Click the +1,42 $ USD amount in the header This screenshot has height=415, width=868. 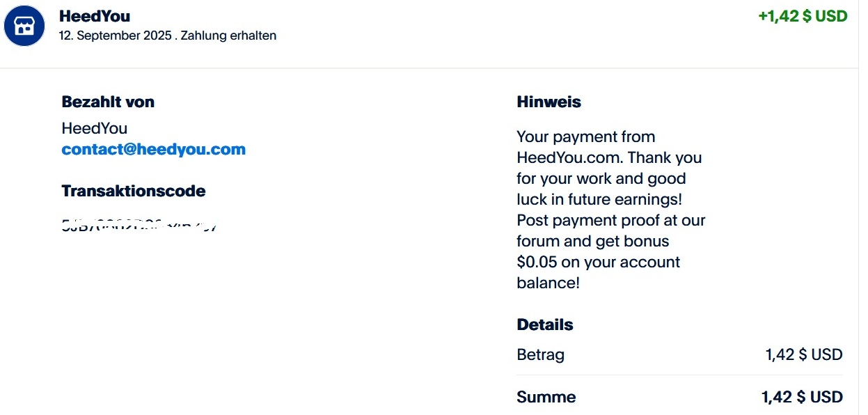[803, 16]
